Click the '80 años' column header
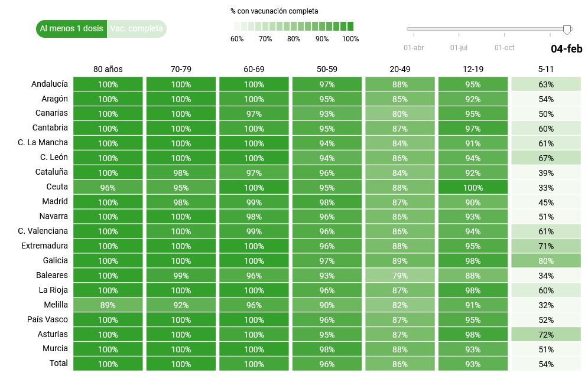This screenshot has width=588, height=376. [x=108, y=69]
